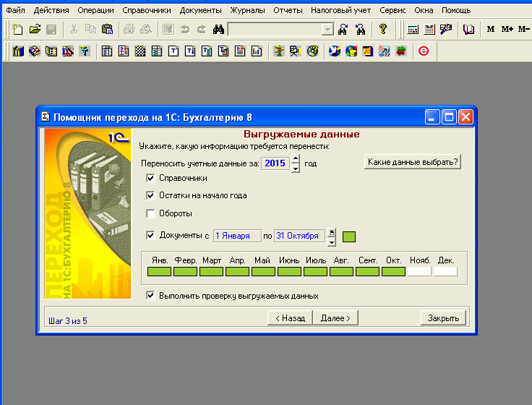This screenshot has height=405, width=532.
Task: Click the DK sigma summary postings icon
Action: [x=124, y=51]
